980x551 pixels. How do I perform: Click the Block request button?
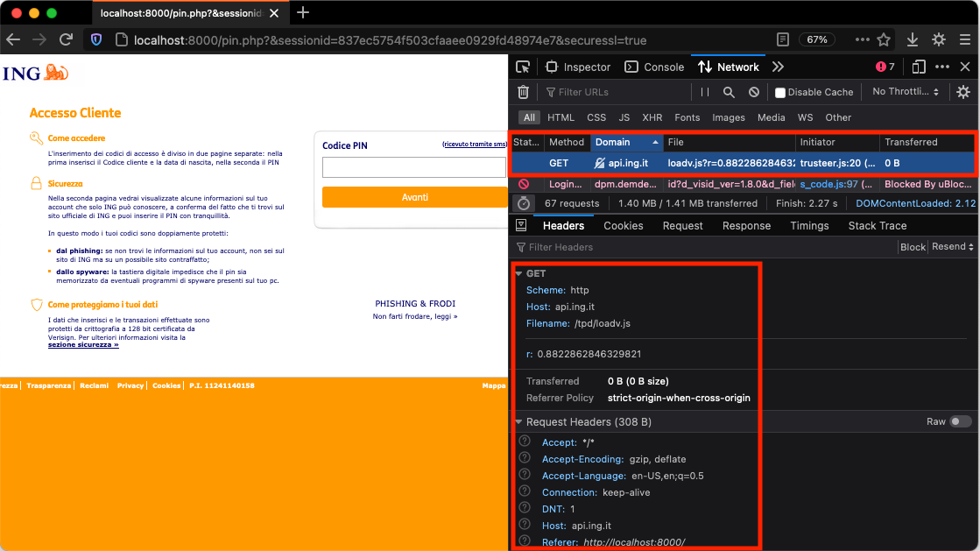tap(913, 247)
